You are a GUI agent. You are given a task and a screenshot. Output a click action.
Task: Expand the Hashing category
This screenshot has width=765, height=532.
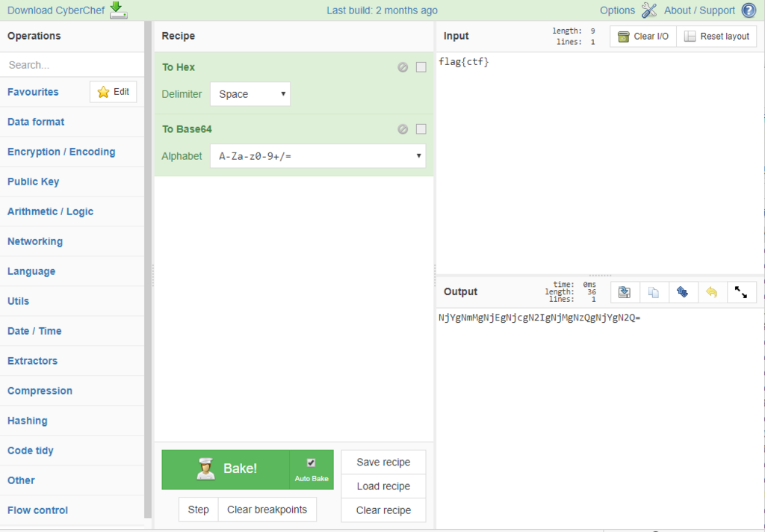[72, 421]
